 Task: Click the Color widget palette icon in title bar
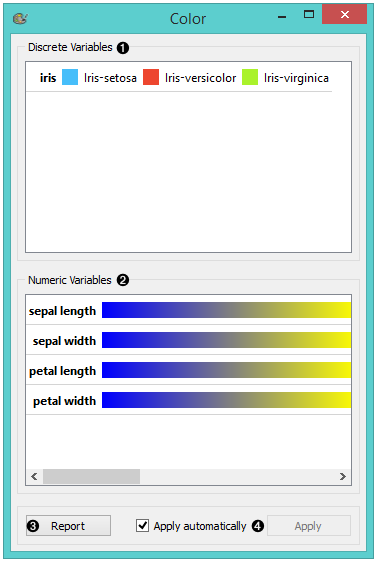pos(20,18)
